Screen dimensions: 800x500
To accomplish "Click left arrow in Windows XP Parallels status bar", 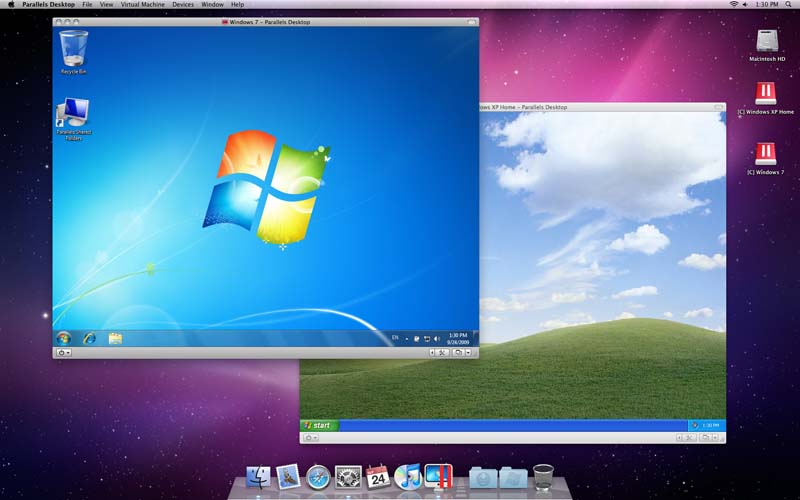I will point(680,437).
